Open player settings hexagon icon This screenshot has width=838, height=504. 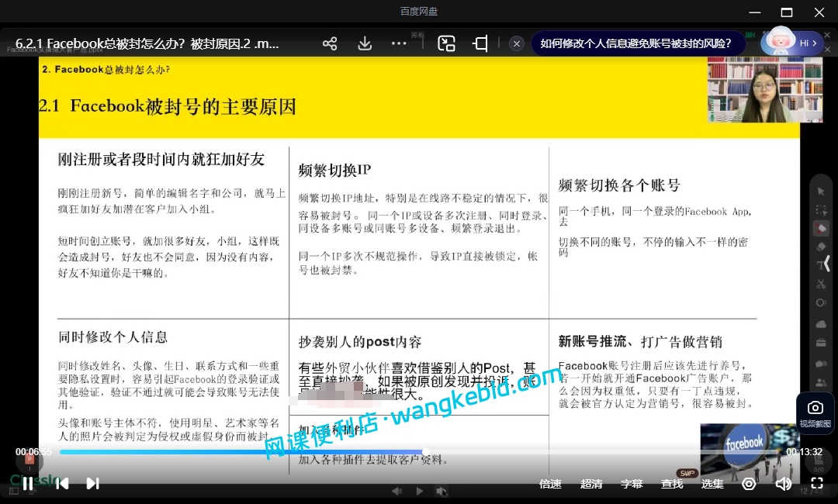click(x=749, y=484)
